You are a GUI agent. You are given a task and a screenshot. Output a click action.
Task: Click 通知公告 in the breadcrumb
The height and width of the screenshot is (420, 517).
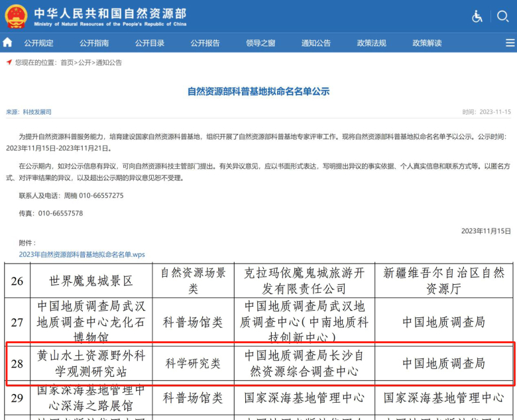[109, 62]
